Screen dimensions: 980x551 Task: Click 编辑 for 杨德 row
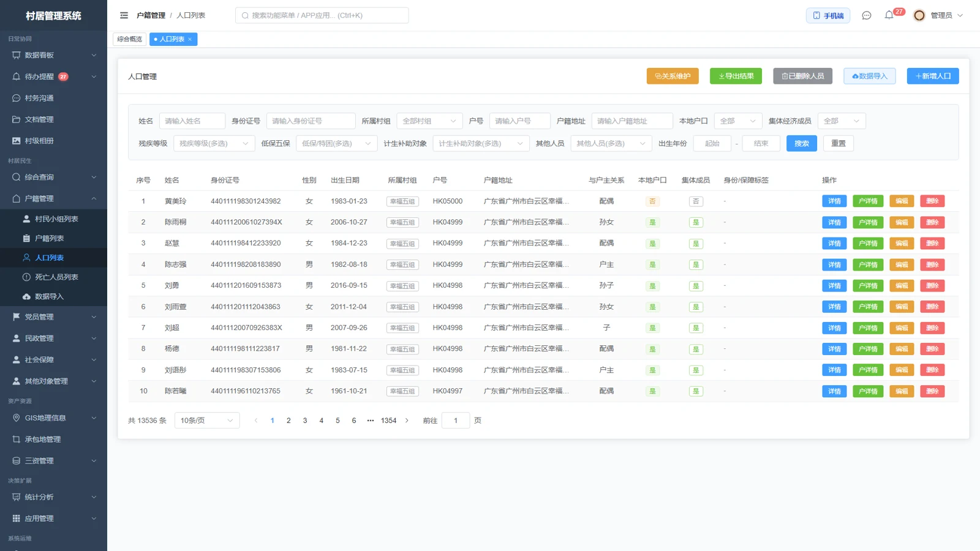click(902, 349)
